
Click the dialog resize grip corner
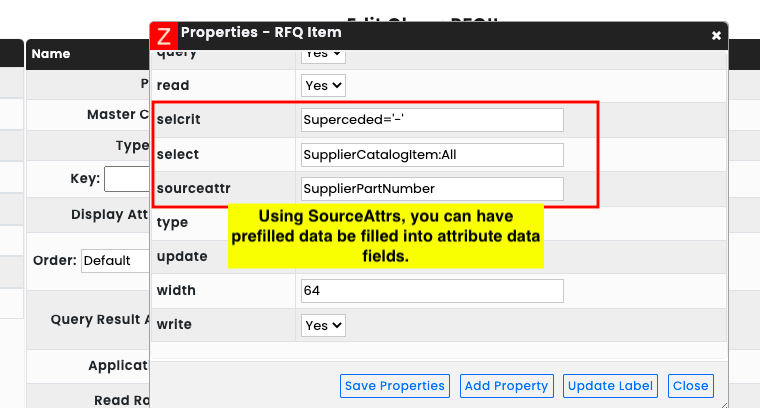[724, 405]
